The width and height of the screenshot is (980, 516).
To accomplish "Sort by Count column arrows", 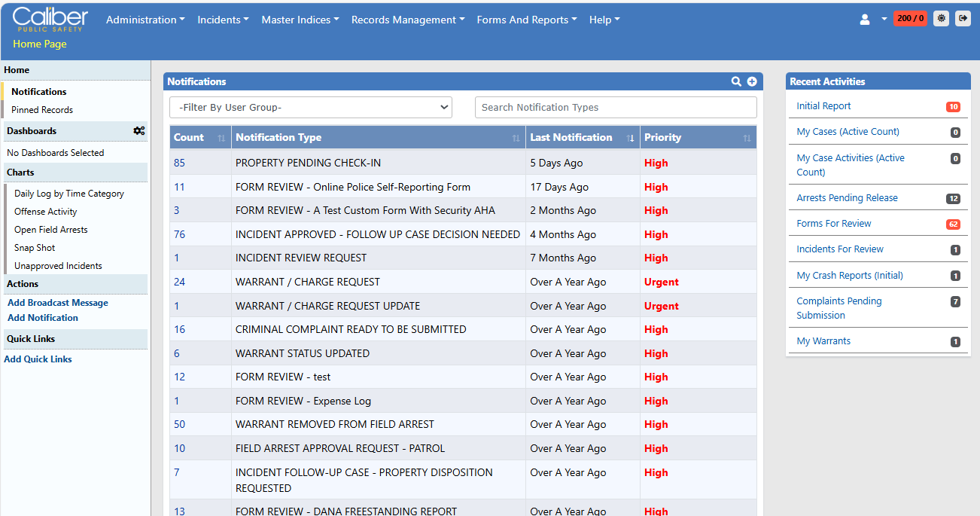I will (x=221, y=138).
